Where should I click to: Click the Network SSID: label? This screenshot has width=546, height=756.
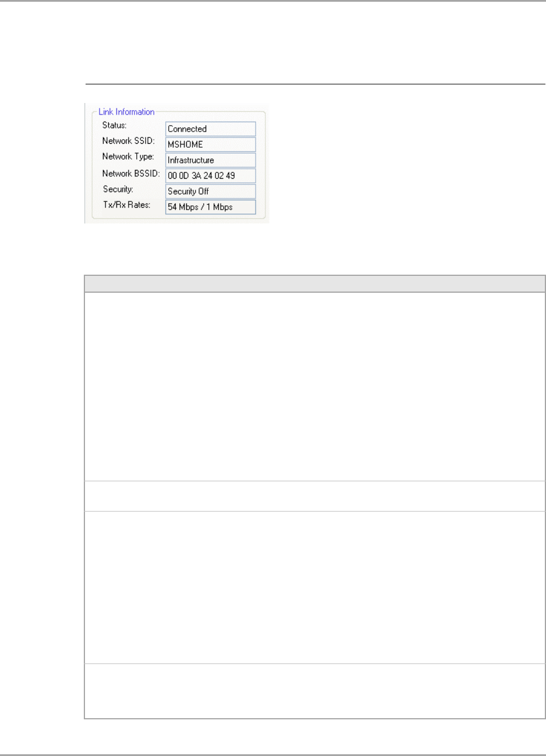[129, 141]
